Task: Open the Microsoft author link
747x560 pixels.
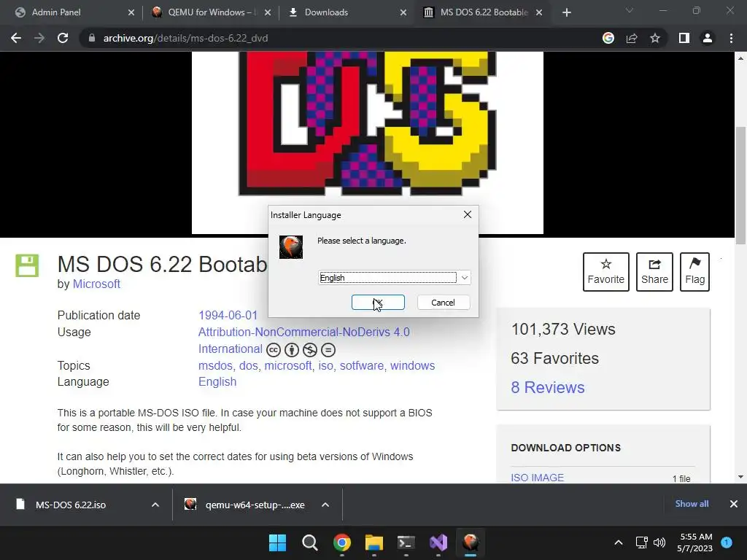Action: click(96, 284)
